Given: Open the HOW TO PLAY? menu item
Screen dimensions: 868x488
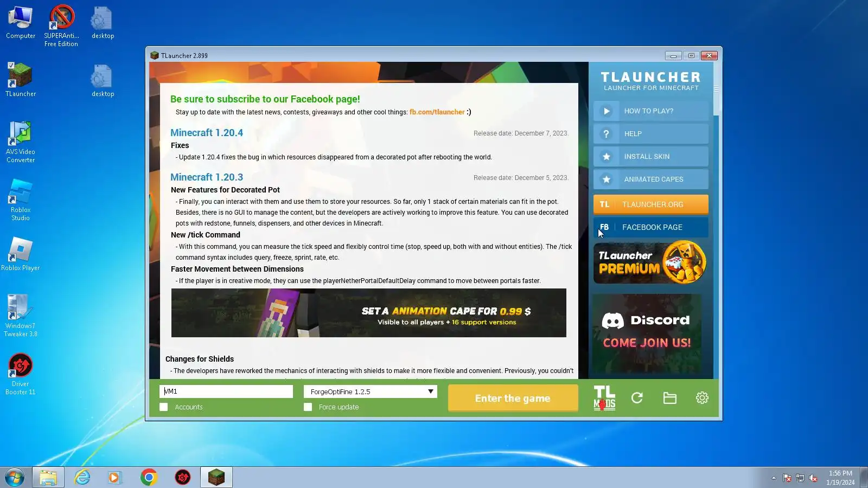Looking at the screenshot, I should point(651,111).
